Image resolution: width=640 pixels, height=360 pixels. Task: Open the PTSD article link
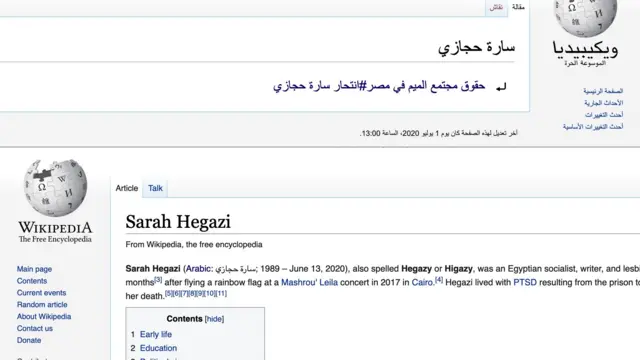(525, 282)
